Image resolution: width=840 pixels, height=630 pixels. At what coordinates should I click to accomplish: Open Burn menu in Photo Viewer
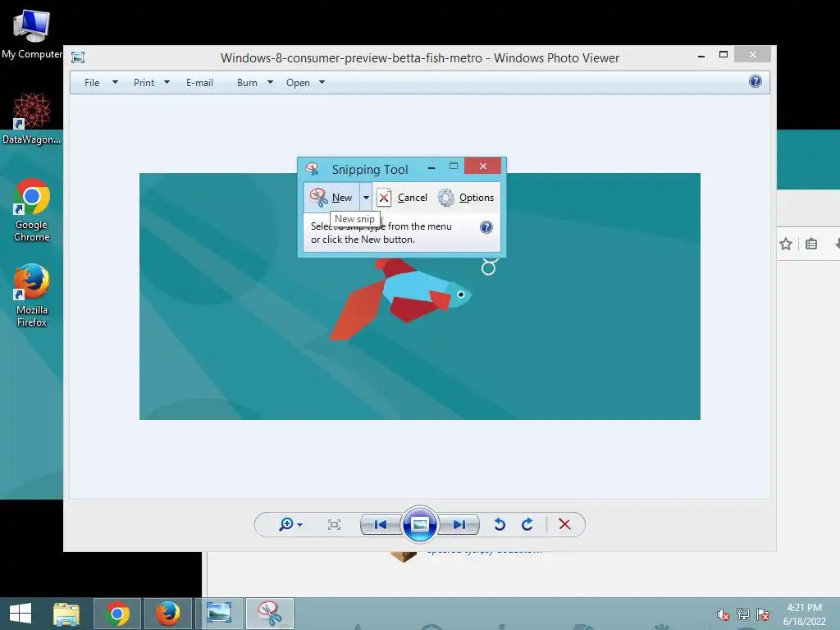point(247,83)
